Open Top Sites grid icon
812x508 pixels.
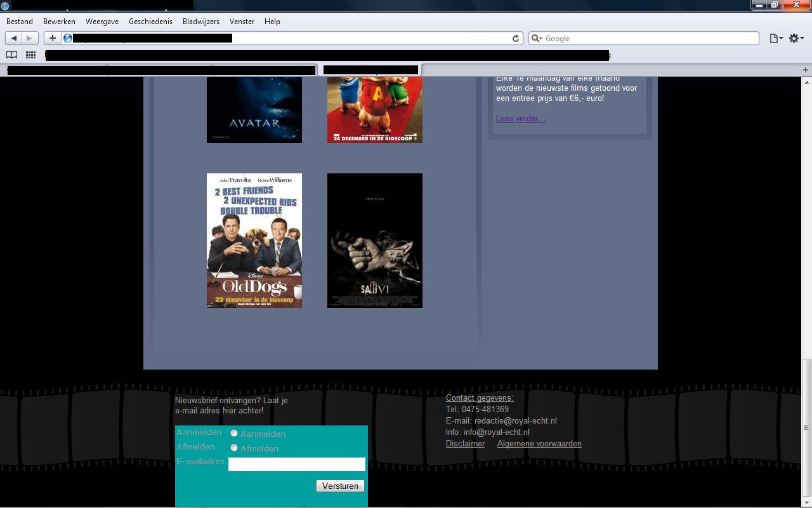pos(30,55)
